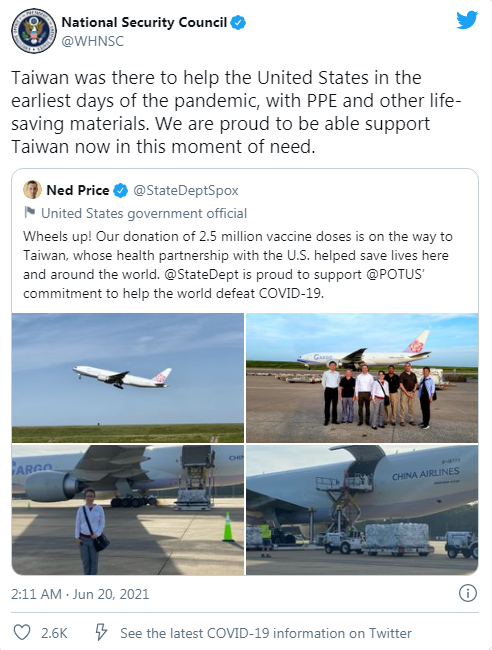View the China Airlines cargo loading photo
This screenshot has width=492, height=650.
coord(362,510)
